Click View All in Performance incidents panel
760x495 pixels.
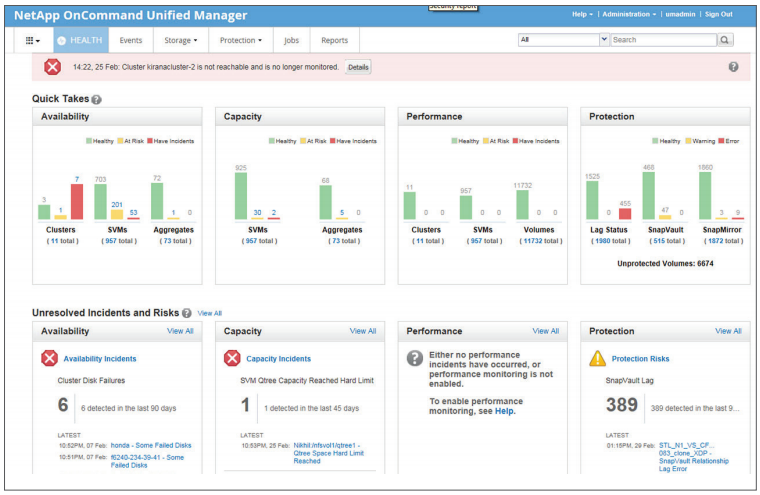click(545, 331)
